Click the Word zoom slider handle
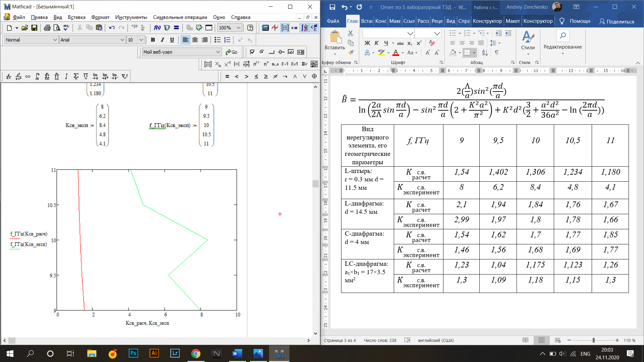Screen dimensions: 644x362 point(593,340)
